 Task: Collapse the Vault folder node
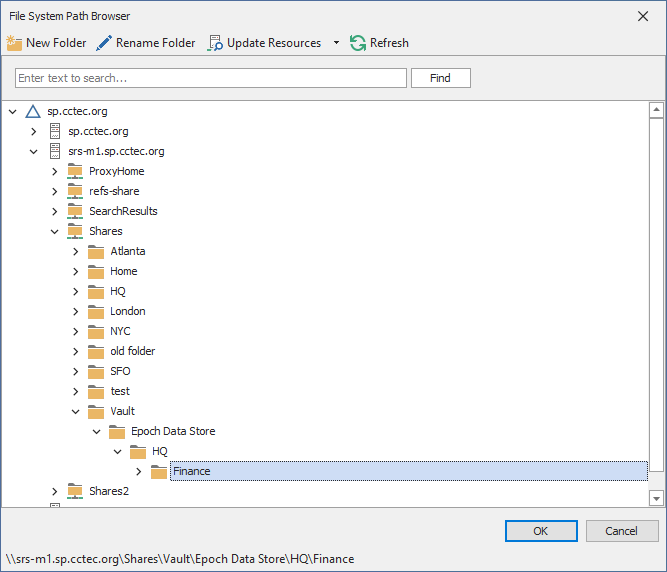[x=76, y=411]
